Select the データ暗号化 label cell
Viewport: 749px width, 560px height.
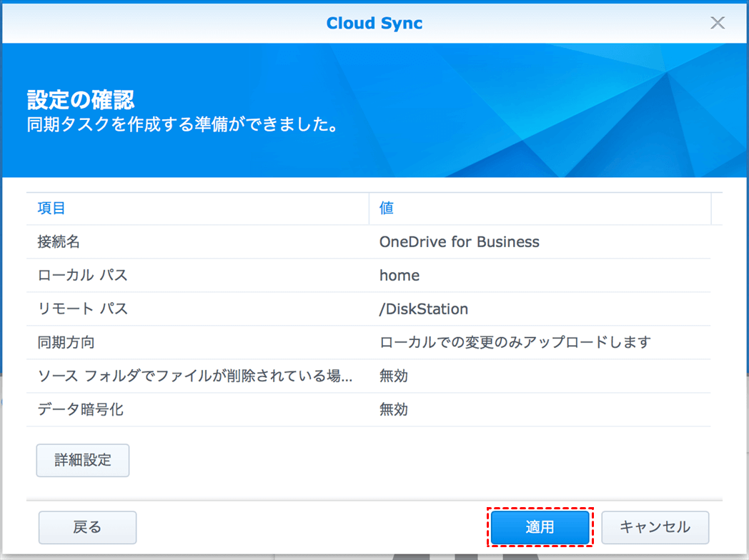tap(75, 410)
